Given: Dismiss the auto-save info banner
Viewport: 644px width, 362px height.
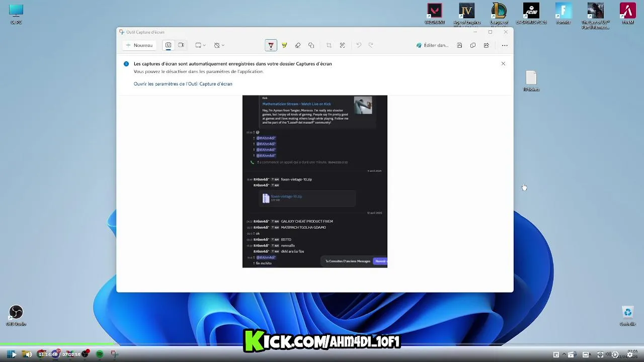Looking at the screenshot, I should click(x=503, y=64).
